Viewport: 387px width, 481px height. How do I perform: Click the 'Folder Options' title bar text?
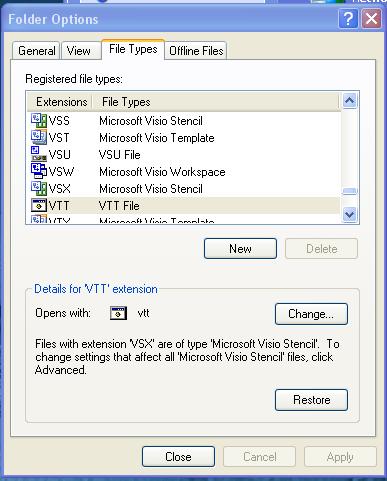click(x=53, y=19)
